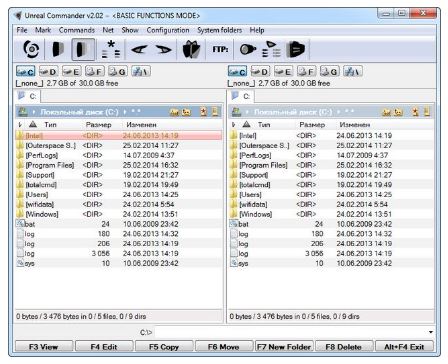Click the right-pointing arrow toolbar icon

163,50
